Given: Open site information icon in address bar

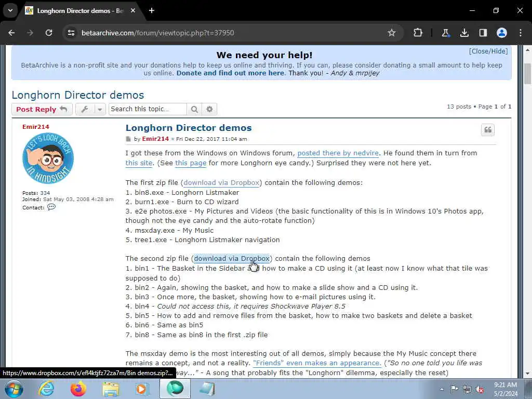Looking at the screenshot, I should 71,33.
